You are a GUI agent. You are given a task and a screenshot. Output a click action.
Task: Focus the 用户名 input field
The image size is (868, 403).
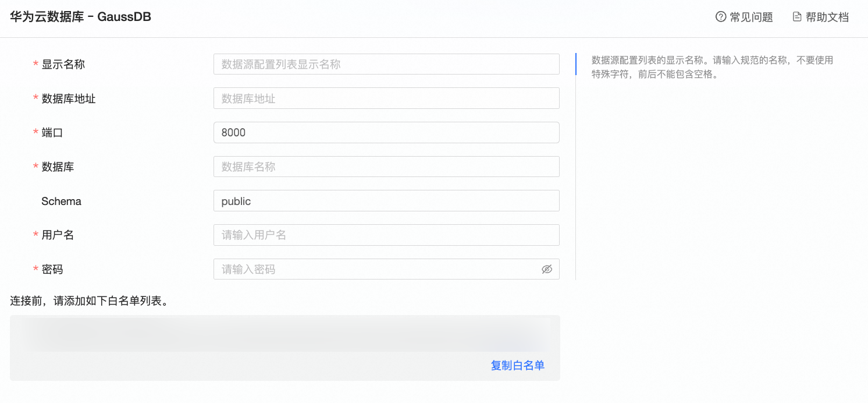(x=386, y=235)
